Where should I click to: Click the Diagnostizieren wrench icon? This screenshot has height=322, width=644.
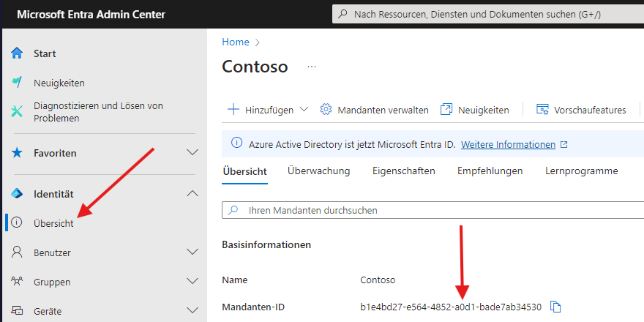pyautogui.click(x=17, y=112)
